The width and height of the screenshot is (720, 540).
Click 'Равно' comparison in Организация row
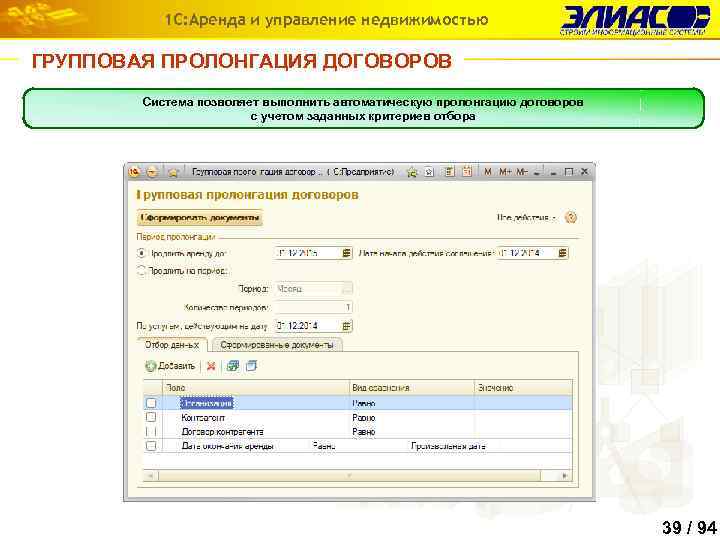coord(364,404)
